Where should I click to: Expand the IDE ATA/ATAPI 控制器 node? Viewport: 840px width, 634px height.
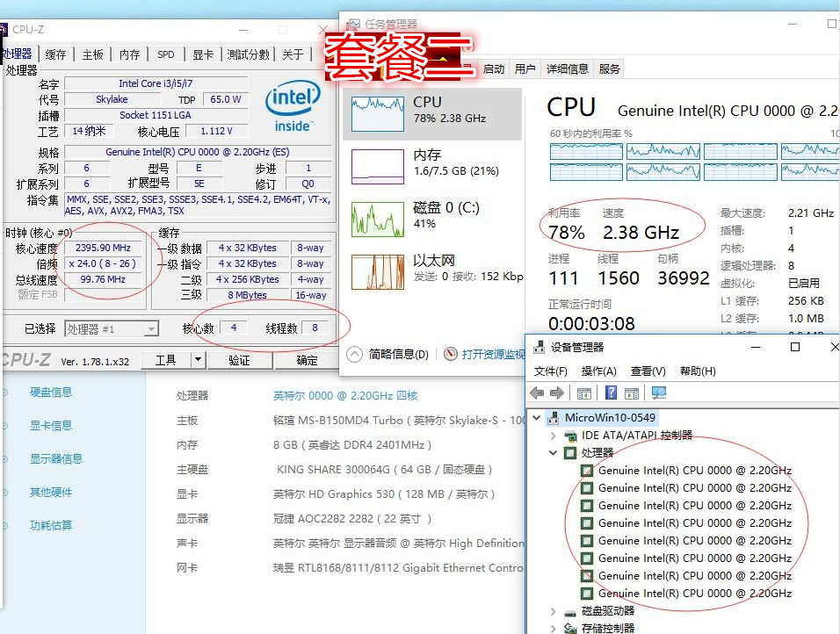554,436
